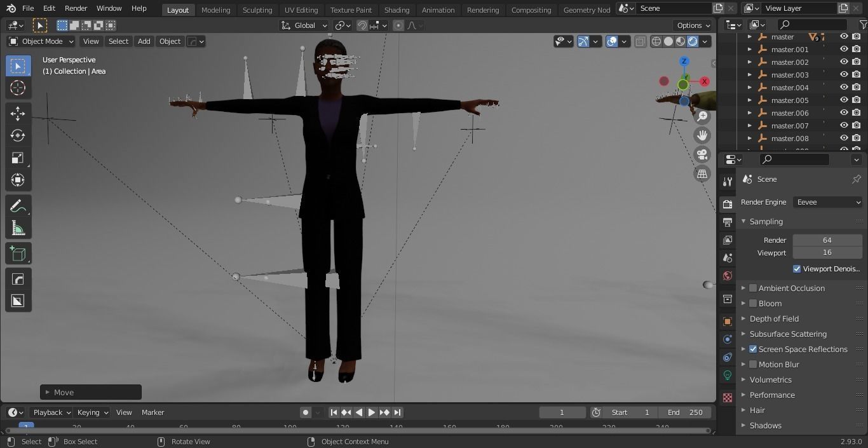The height and width of the screenshot is (448, 868).
Task: Expand the master.002 tree item
Action: 750,62
